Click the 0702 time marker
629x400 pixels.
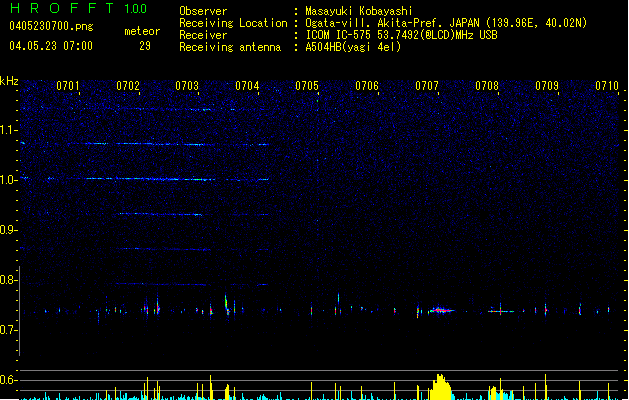click(x=128, y=86)
